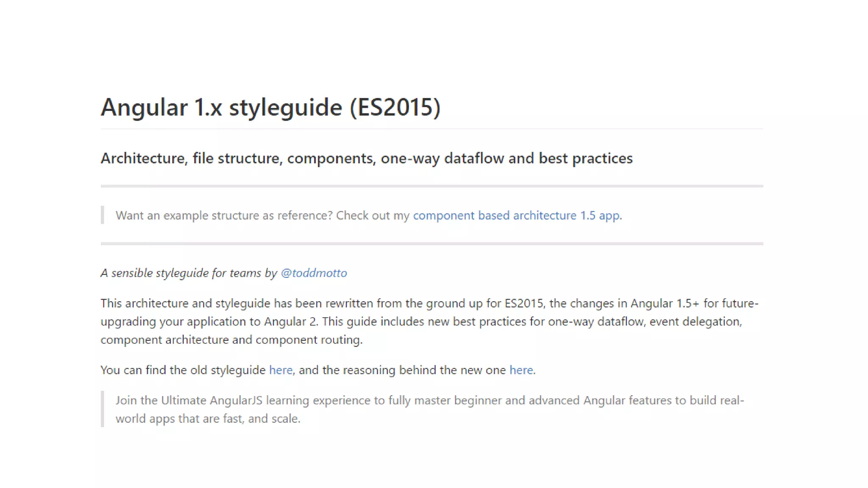868x488 pixels.
Task: Click the horizontal rule above 'A sensible styleguide'
Action: tap(431, 244)
